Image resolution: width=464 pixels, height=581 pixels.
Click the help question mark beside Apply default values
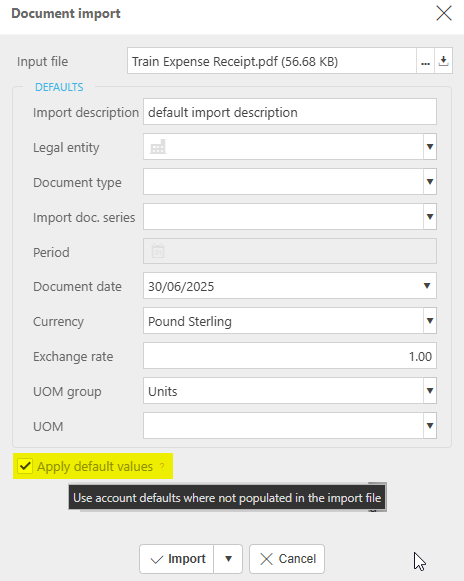click(162, 466)
